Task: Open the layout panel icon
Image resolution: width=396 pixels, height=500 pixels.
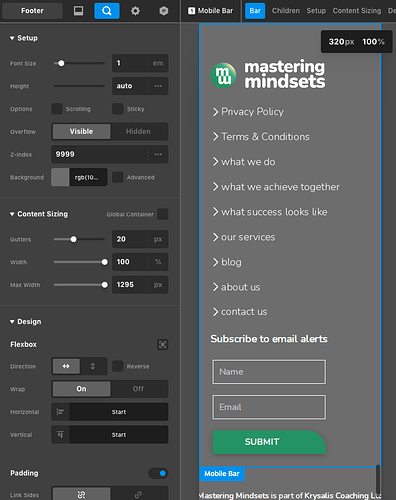Action: (78, 11)
